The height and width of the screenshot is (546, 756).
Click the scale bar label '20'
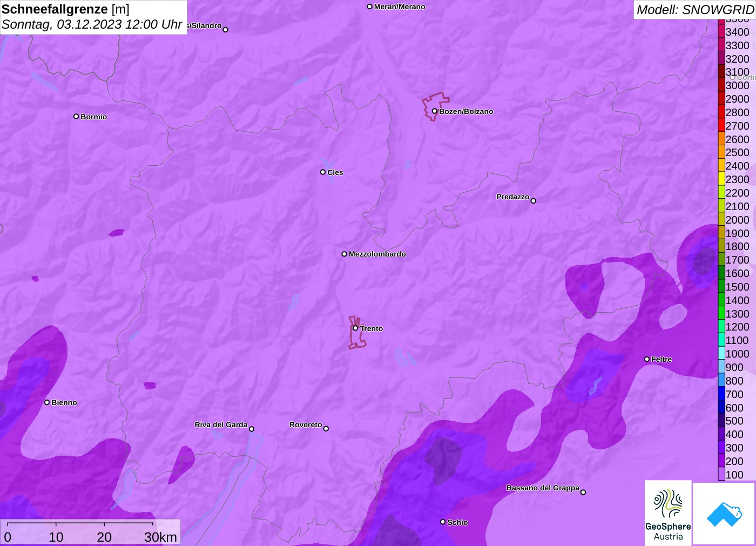coord(104,537)
